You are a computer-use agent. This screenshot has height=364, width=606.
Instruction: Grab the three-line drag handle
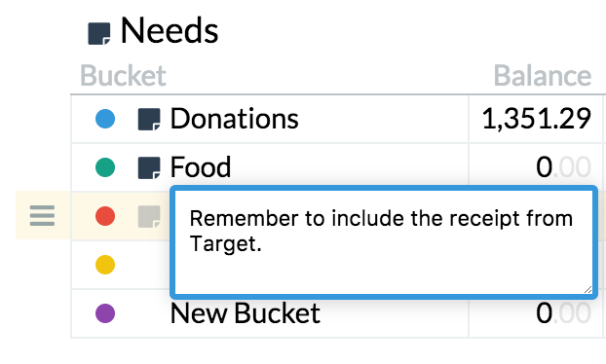click(42, 215)
